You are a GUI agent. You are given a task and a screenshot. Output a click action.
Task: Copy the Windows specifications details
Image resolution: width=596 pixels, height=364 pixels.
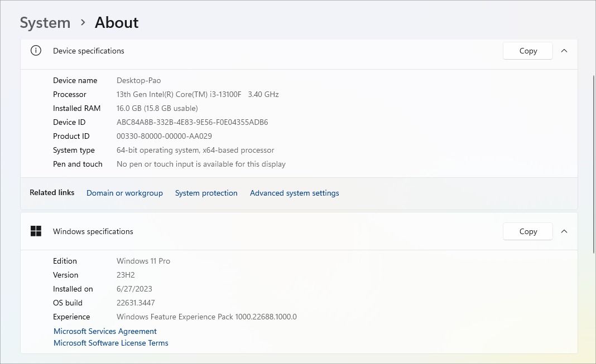point(527,231)
